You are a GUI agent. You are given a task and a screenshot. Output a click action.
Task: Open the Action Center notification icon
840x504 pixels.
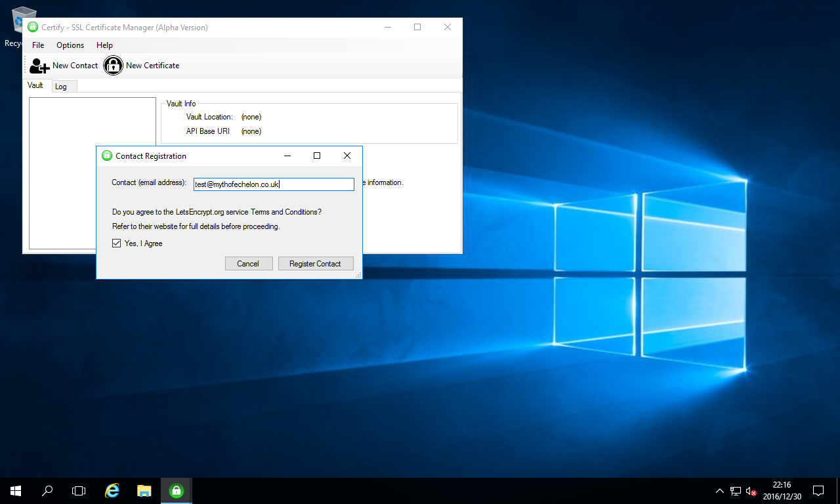[x=818, y=490]
